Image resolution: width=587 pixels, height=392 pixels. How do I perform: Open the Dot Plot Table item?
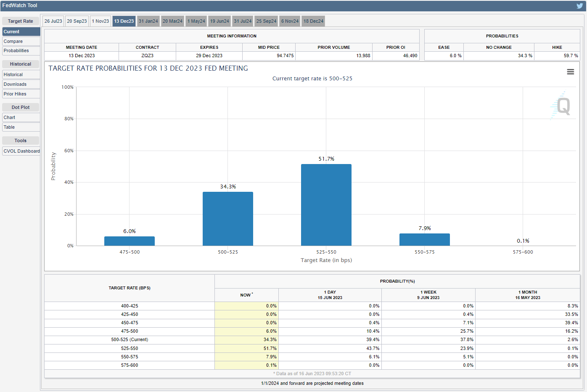click(21, 127)
